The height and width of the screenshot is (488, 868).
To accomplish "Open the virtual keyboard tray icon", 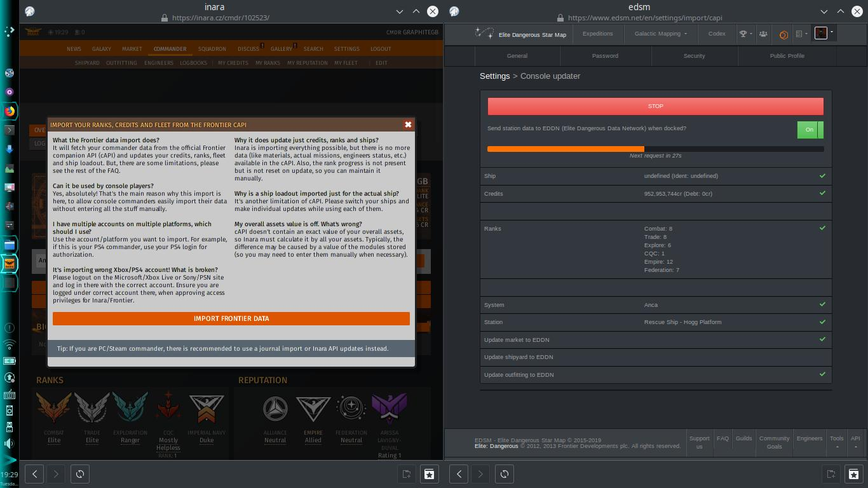I will 10,394.
